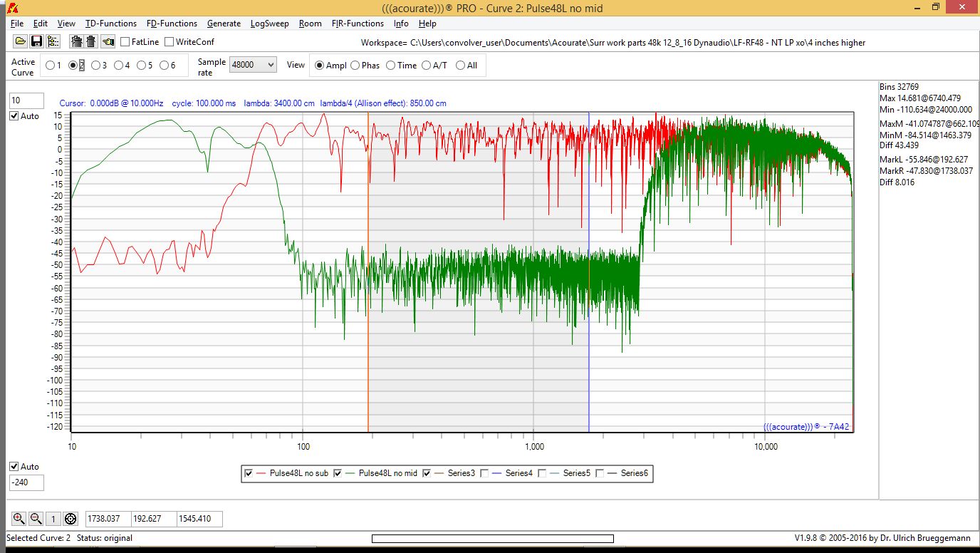Uncheck the top Auto scale checkbox
Screen dimensions: 980x553
[14, 116]
